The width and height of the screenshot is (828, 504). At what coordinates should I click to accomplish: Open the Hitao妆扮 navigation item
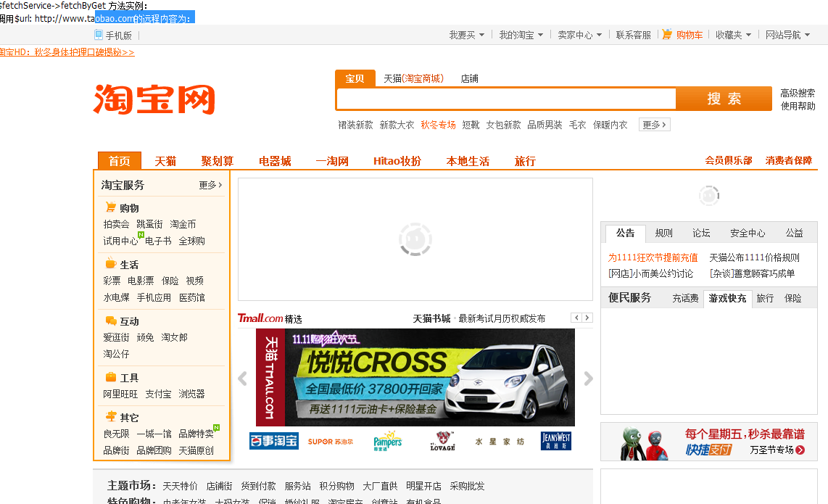[x=397, y=161]
